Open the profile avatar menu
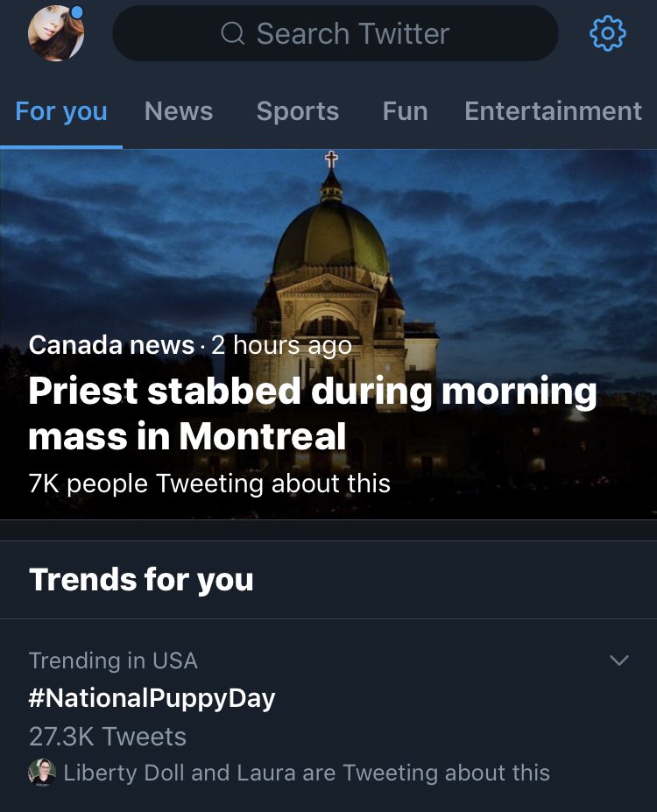Image resolution: width=657 pixels, height=812 pixels. pyautogui.click(x=57, y=34)
